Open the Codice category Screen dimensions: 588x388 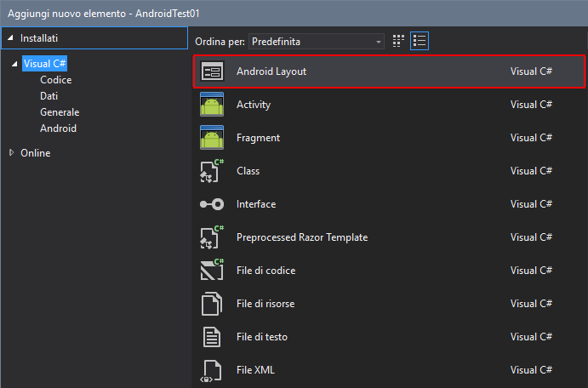tap(56, 80)
